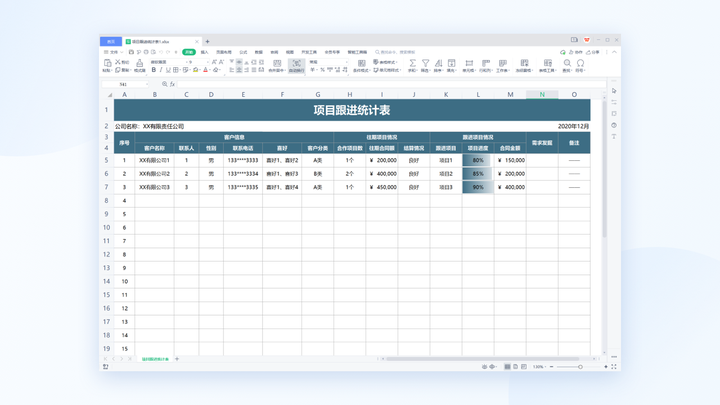The width and height of the screenshot is (720, 405).
Task: Click the insert function fx icon
Action: point(172,84)
